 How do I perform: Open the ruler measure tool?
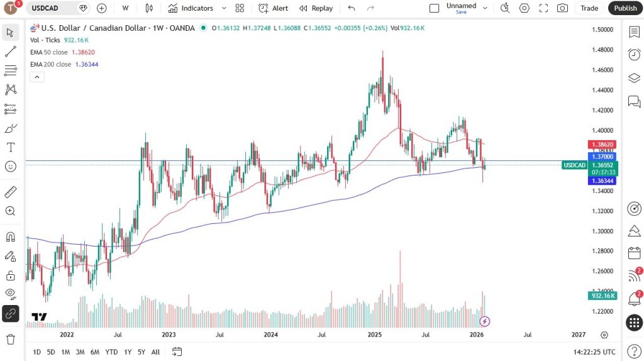(10, 192)
